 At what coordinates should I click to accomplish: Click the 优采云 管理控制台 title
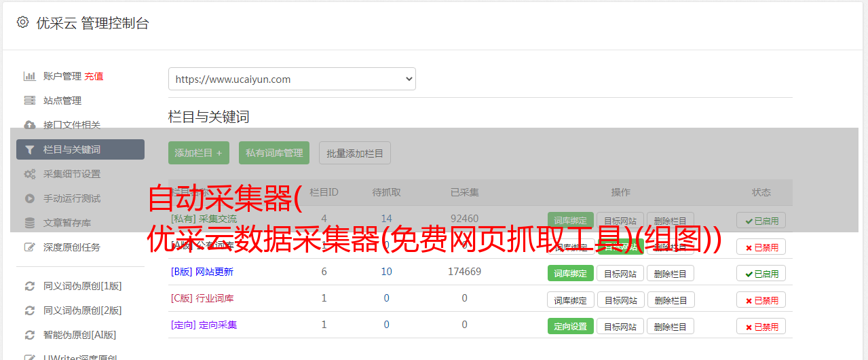[x=92, y=23]
